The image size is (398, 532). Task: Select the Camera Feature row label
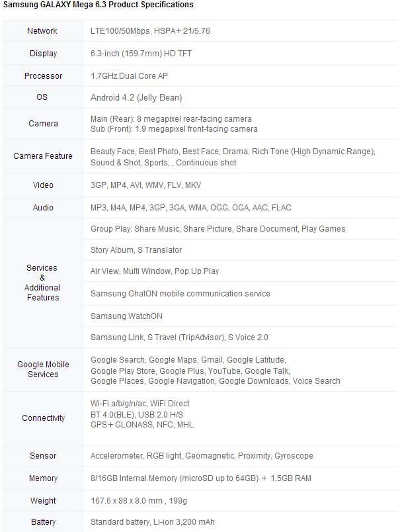(x=43, y=156)
